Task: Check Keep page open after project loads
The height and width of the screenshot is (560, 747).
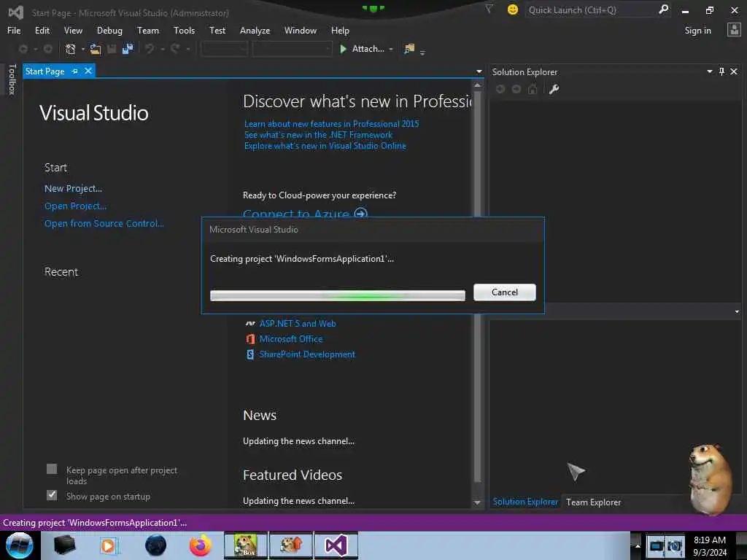Action: 52,470
